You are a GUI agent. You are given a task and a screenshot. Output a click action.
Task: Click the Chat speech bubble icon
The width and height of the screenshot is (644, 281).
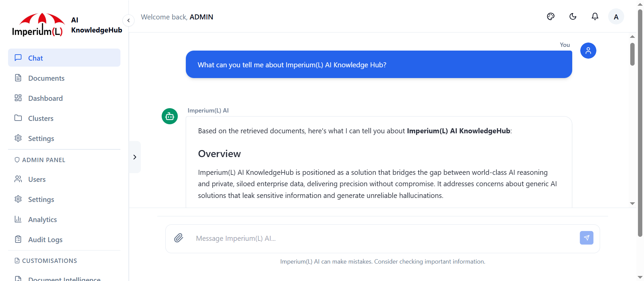pyautogui.click(x=18, y=58)
